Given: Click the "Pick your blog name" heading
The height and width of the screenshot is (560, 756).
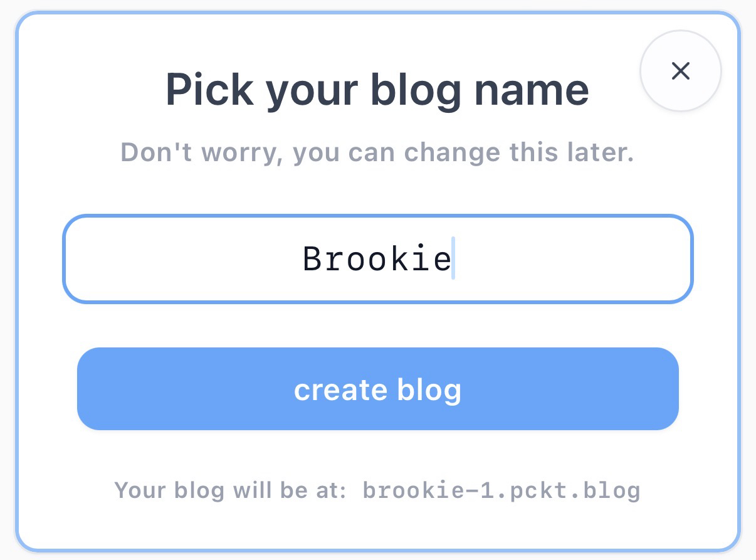Looking at the screenshot, I should pyautogui.click(x=377, y=90).
